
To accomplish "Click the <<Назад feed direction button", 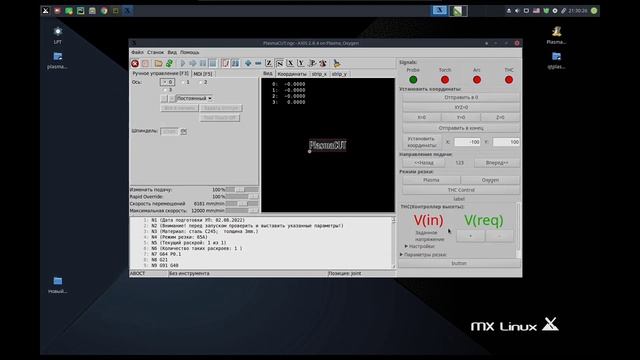I will (x=424, y=162).
